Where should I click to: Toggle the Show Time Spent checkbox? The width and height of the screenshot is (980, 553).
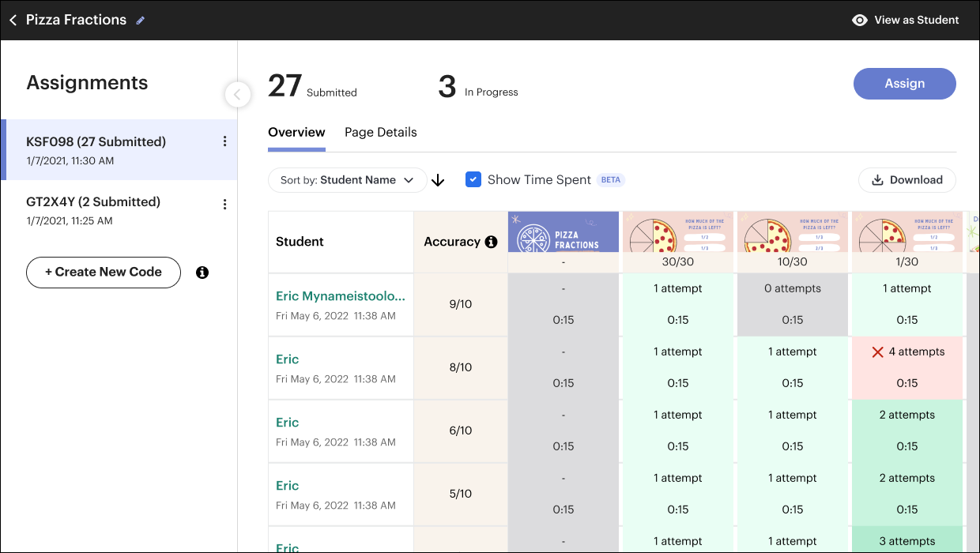point(473,179)
